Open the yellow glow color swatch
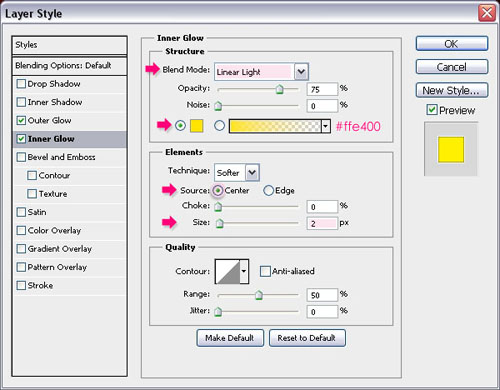Viewport: 500px width, 390px height. [197, 126]
